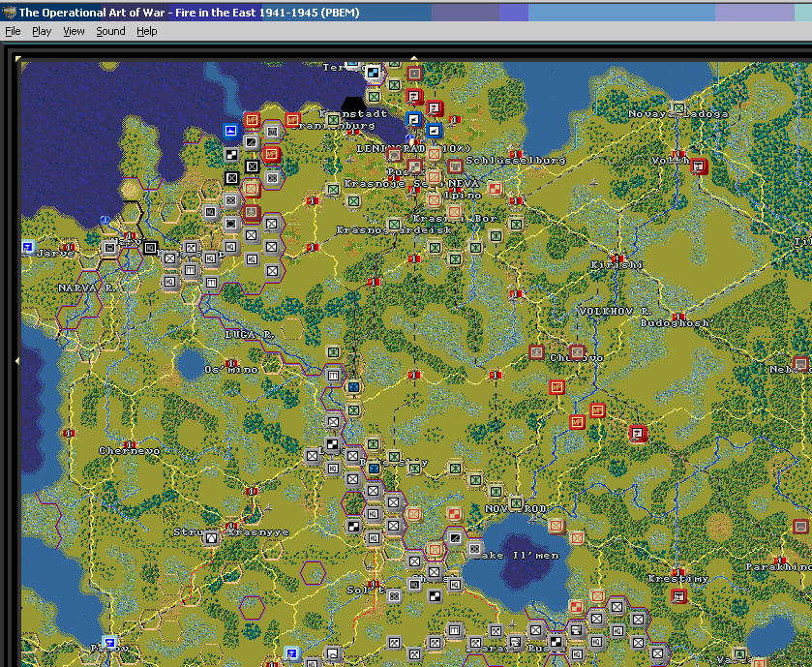Click the window title 'The Operational Art of War'
Image resolution: width=812 pixels, height=667 pixels.
pos(92,13)
